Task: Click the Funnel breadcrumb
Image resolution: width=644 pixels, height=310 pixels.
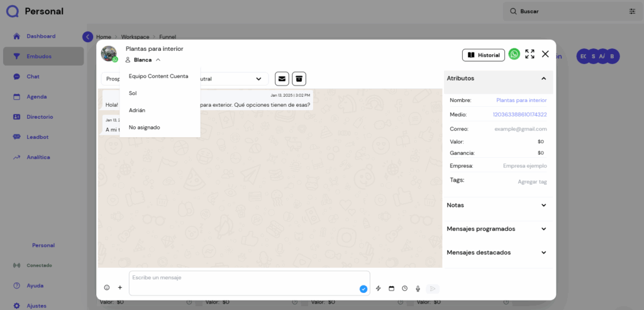Action: [167, 37]
